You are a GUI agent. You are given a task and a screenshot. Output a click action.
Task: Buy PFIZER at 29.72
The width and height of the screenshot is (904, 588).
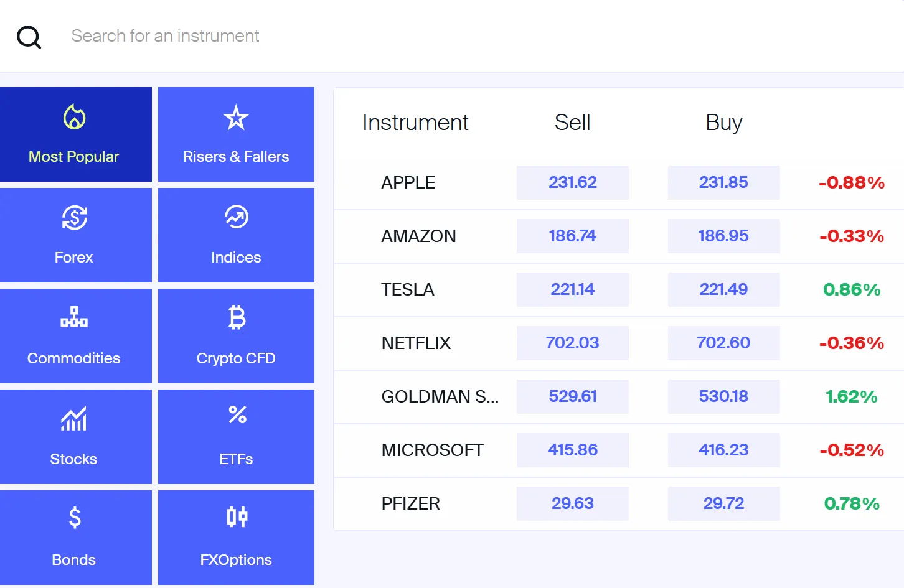pos(724,503)
